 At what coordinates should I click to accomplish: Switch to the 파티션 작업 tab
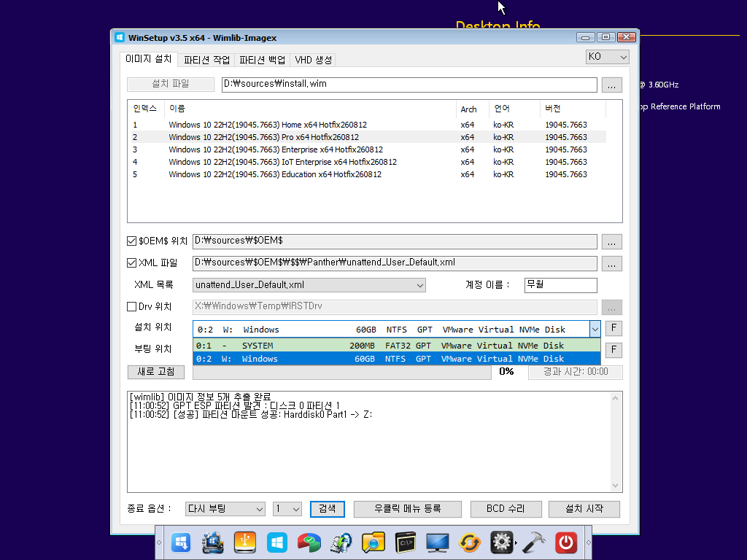coord(206,60)
